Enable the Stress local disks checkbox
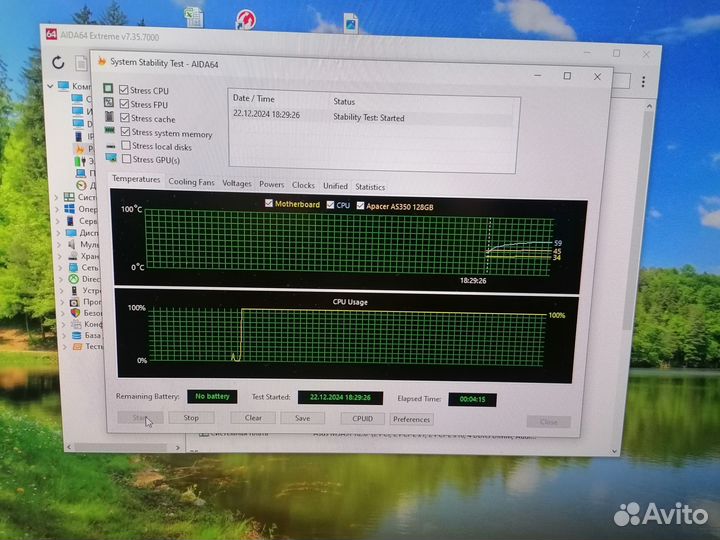720x540 pixels. pos(126,146)
